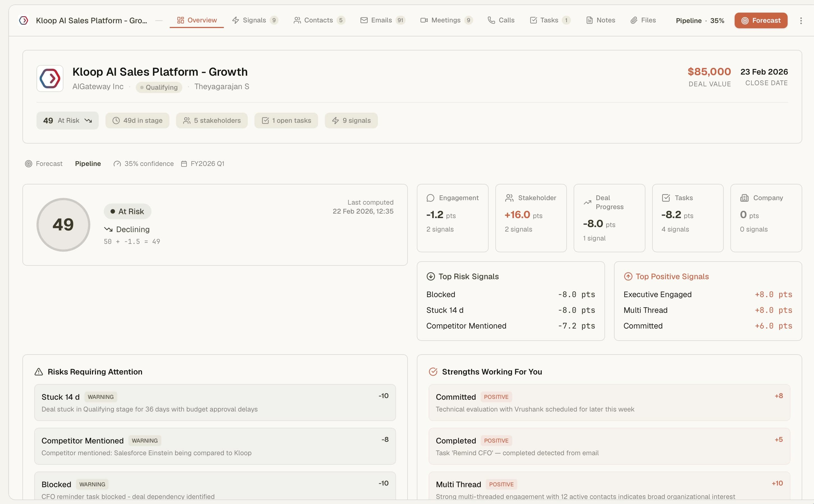Screen dimensions: 814x504
Task: Open the Contacts tab
Action: pyautogui.click(x=318, y=20)
